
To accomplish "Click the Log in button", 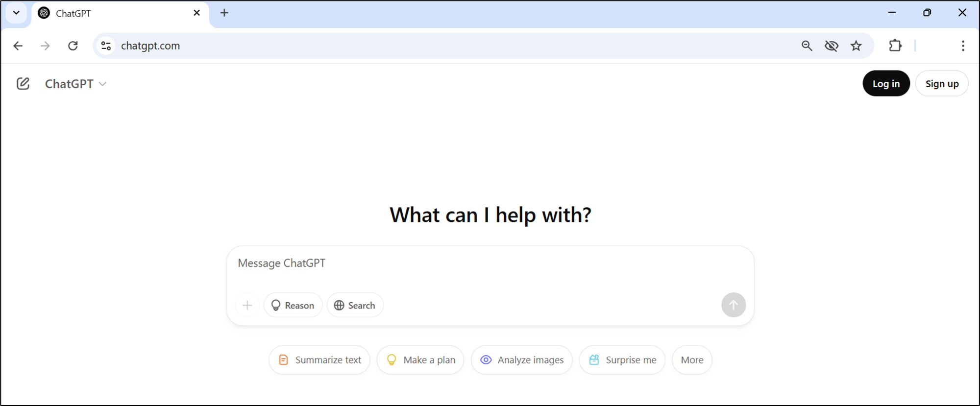I will 885,84.
